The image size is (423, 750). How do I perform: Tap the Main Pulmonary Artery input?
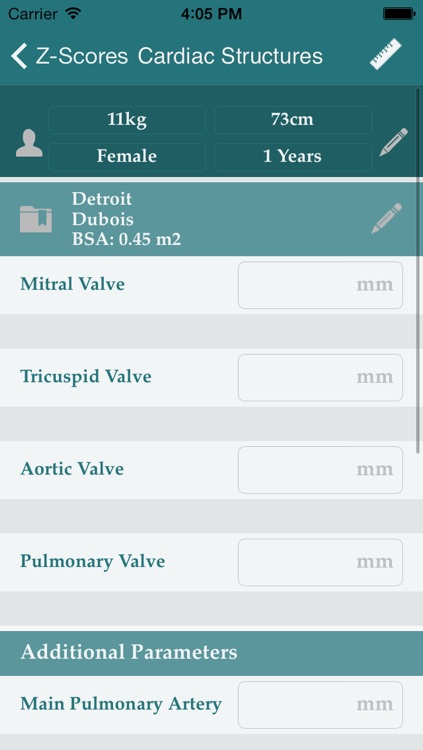320,705
